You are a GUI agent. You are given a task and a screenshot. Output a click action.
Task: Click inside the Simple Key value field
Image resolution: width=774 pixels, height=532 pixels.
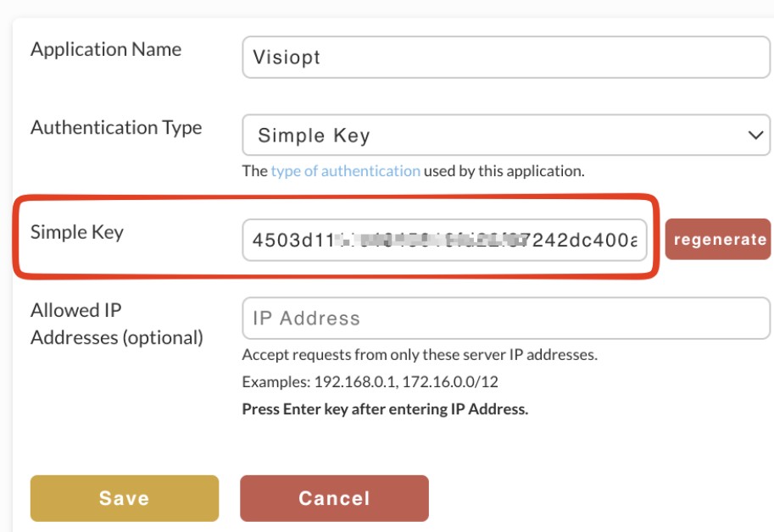click(x=444, y=240)
